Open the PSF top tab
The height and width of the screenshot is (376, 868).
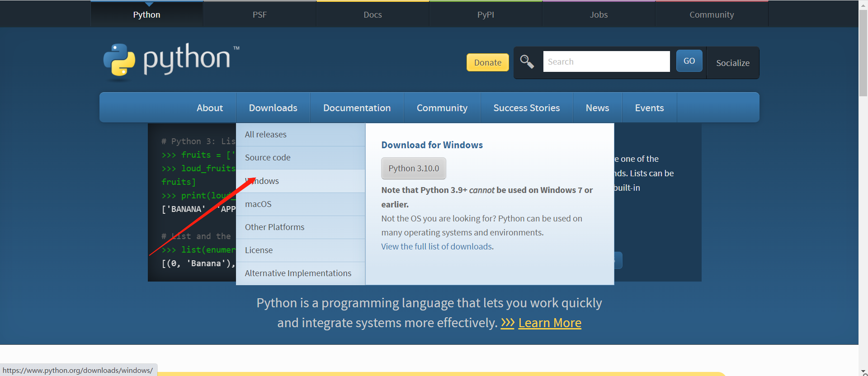[259, 14]
